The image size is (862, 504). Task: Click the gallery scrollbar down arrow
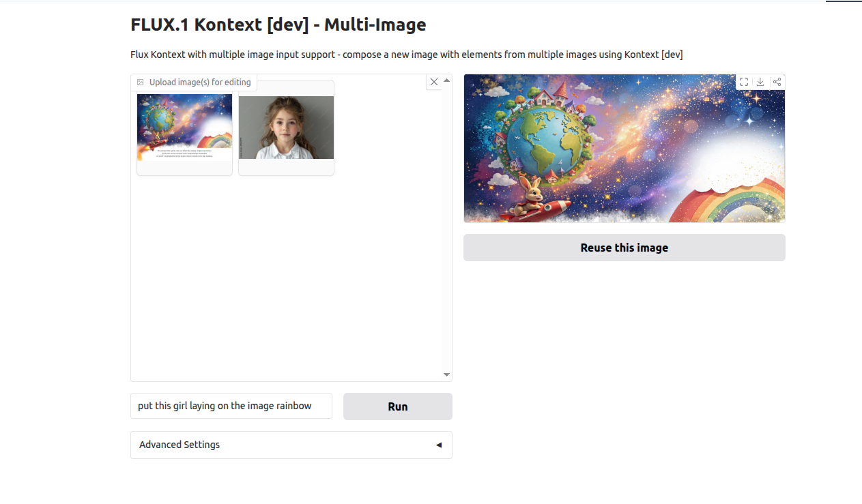pos(446,374)
